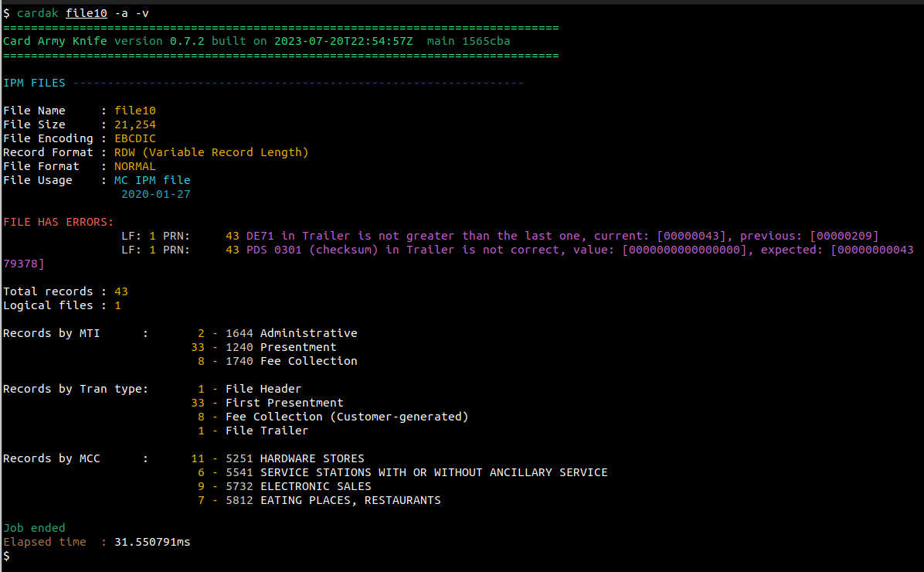This screenshot has height=572, width=924.
Task: Click the underlined file10 argument in command
Action: coord(86,13)
